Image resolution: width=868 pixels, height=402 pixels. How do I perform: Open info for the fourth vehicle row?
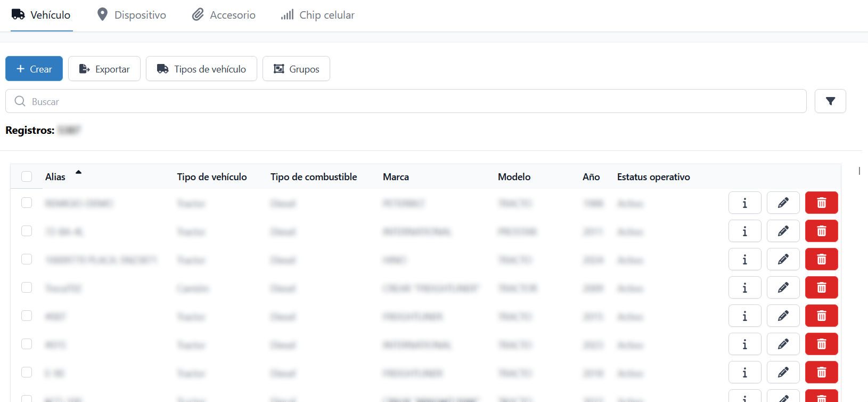[x=744, y=287]
